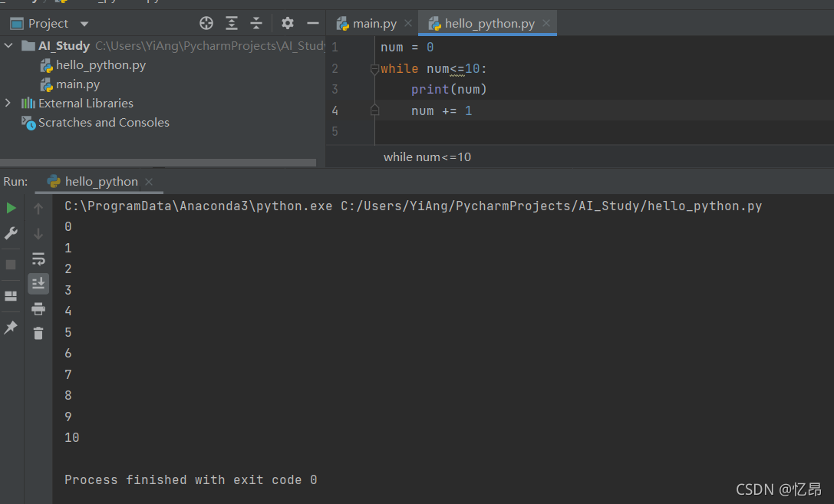This screenshot has height=504, width=834.
Task: Collapse the AI_Study project folder
Action: [8, 46]
